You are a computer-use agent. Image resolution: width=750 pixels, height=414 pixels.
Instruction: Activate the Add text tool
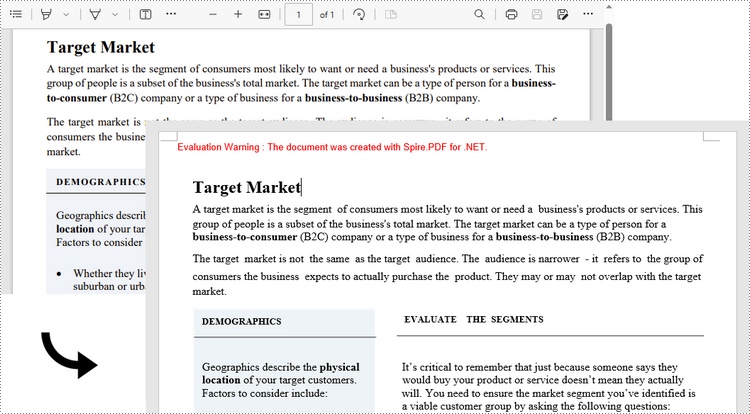(x=145, y=14)
